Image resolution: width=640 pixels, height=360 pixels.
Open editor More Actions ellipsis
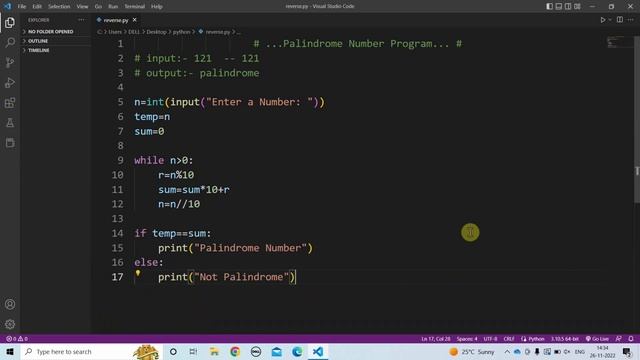[x=631, y=20]
